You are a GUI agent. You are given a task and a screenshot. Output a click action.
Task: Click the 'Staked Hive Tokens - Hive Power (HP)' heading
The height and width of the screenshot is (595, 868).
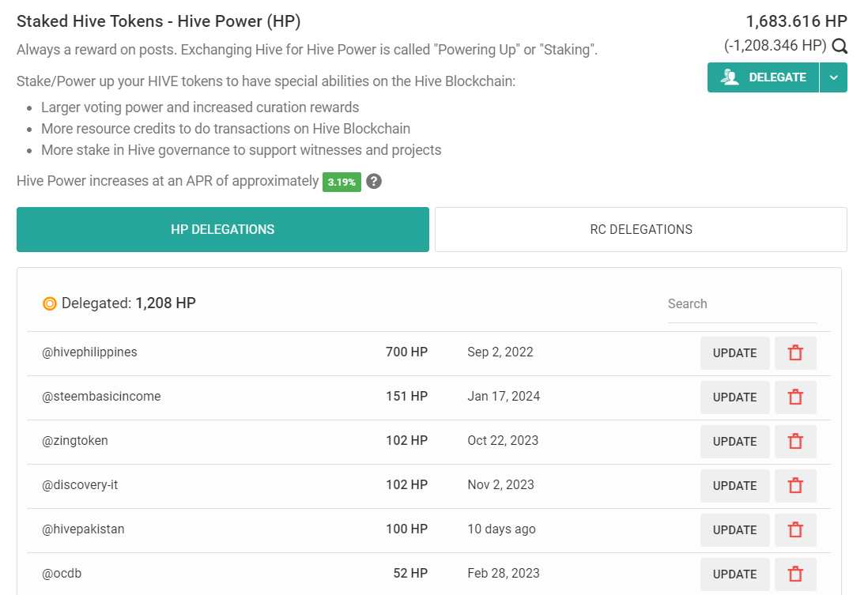point(159,21)
